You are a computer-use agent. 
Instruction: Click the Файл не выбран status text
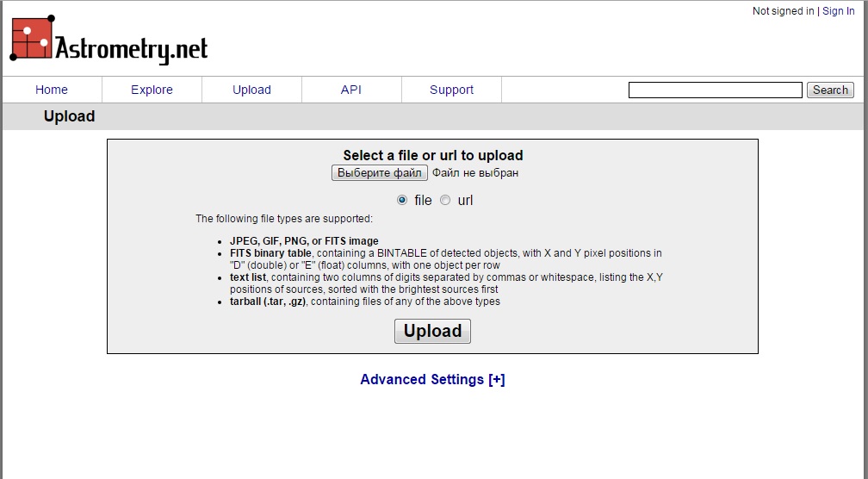pos(475,172)
